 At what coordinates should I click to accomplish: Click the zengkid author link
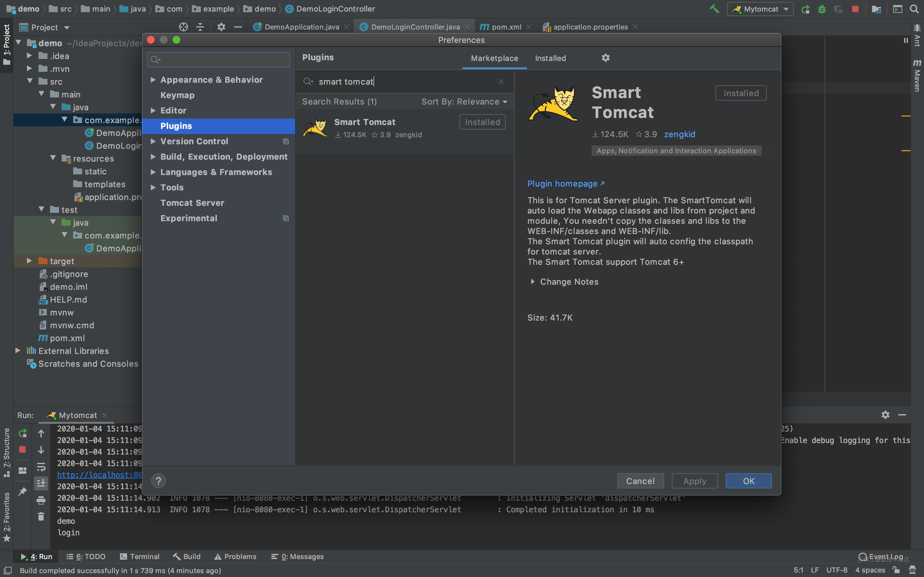[680, 134]
